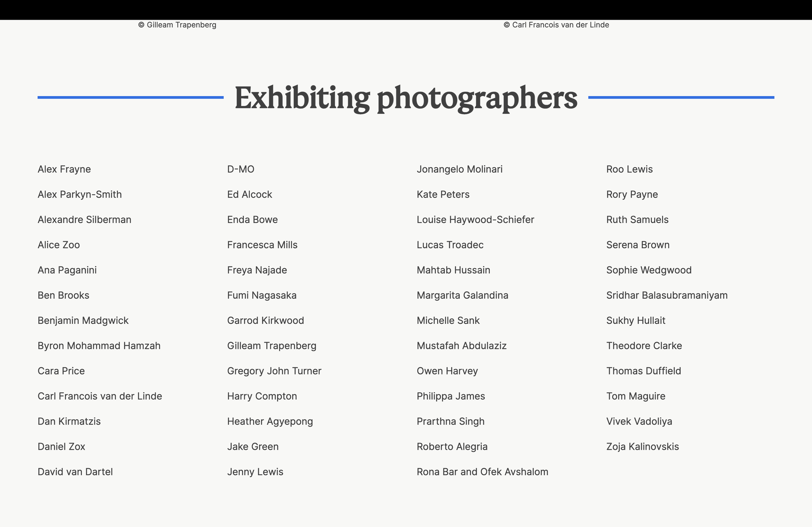Click Freya Najade

tap(257, 270)
